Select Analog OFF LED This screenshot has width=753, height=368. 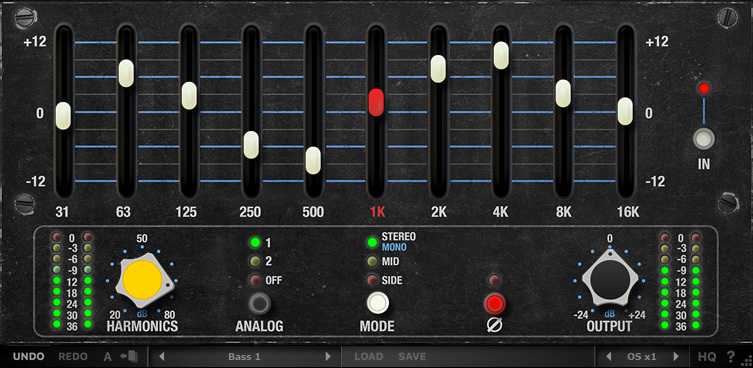click(x=255, y=280)
